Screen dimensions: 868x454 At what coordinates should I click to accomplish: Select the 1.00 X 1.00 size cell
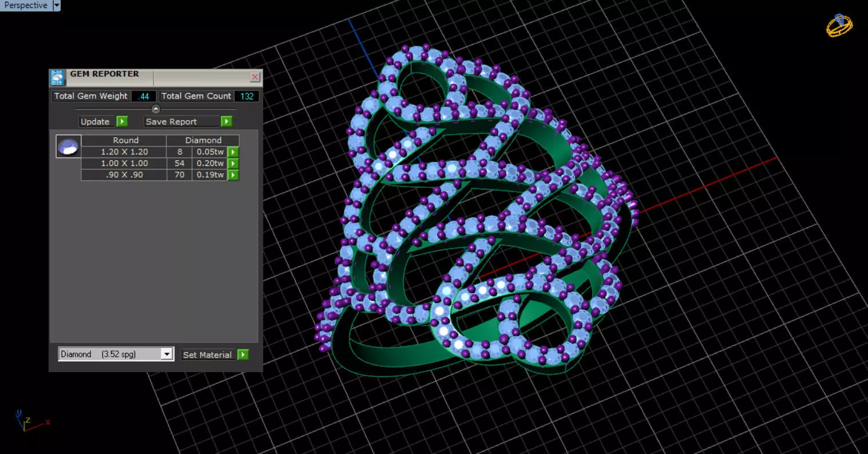124,163
